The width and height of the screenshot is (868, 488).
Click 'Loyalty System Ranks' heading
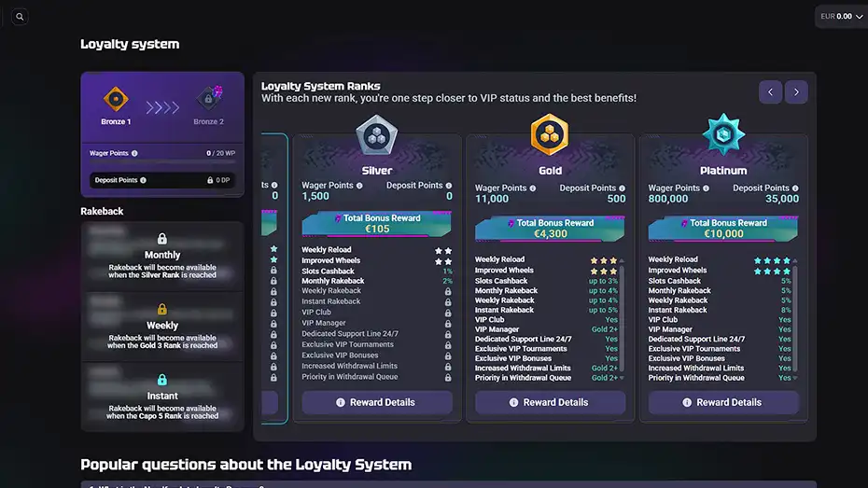point(320,87)
